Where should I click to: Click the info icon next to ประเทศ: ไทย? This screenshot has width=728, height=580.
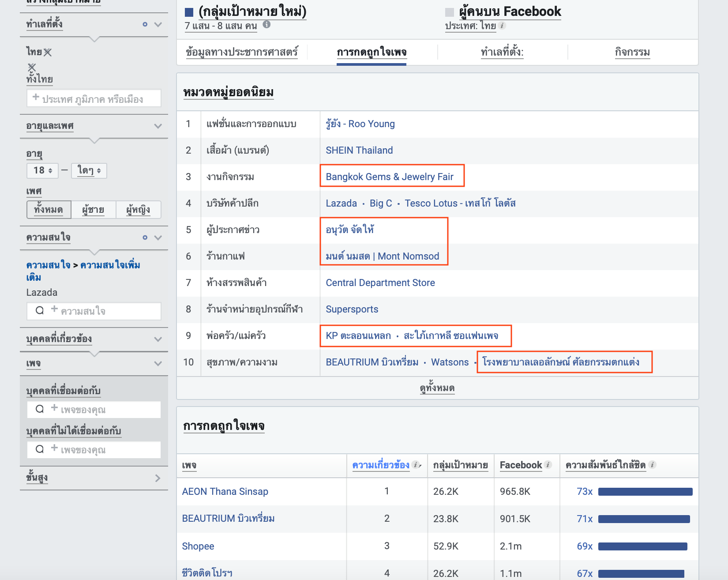pos(502,26)
